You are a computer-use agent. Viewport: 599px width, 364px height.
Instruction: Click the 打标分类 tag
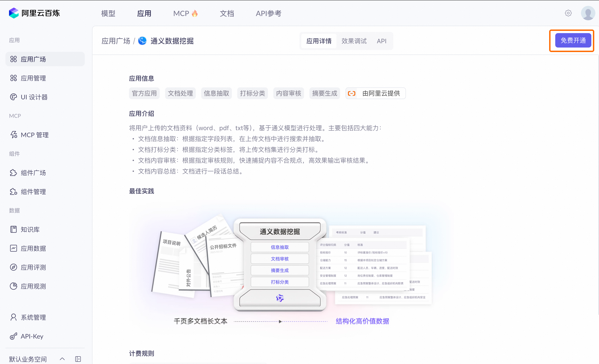(x=252, y=93)
